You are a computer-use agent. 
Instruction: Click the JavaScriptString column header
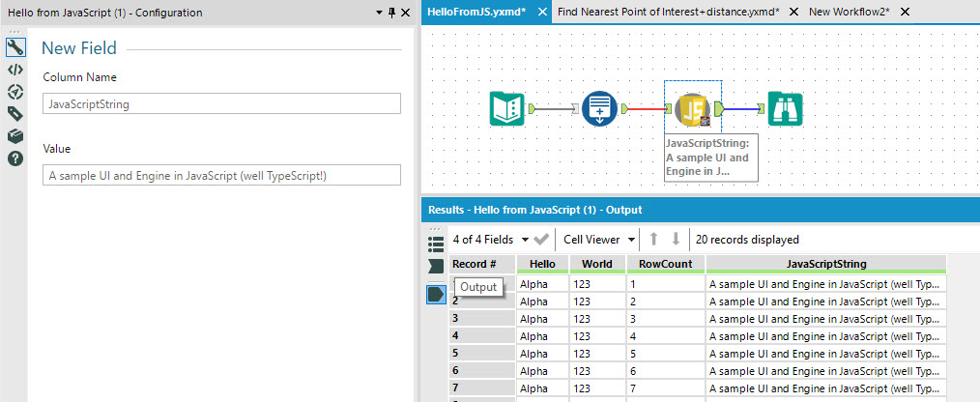(826, 265)
